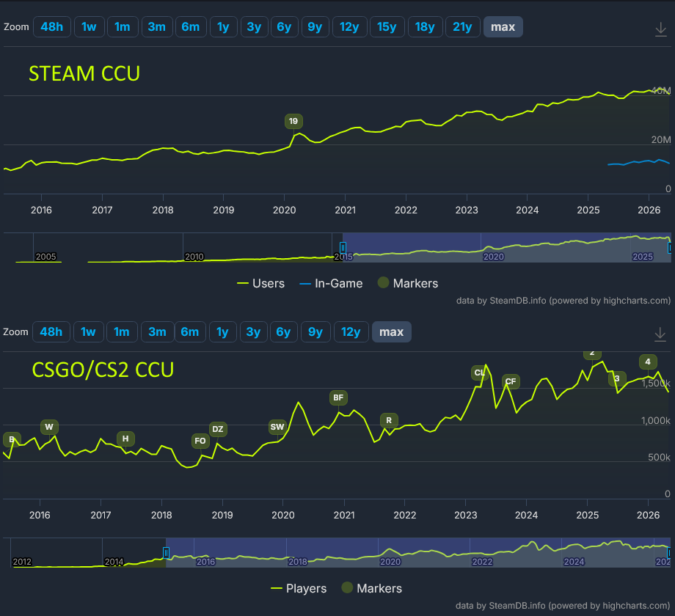Image resolution: width=675 pixels, height=616 pixels.
Task: Select 6y zoom on CSGO/CS2 chart
Action: click(284, 332)
